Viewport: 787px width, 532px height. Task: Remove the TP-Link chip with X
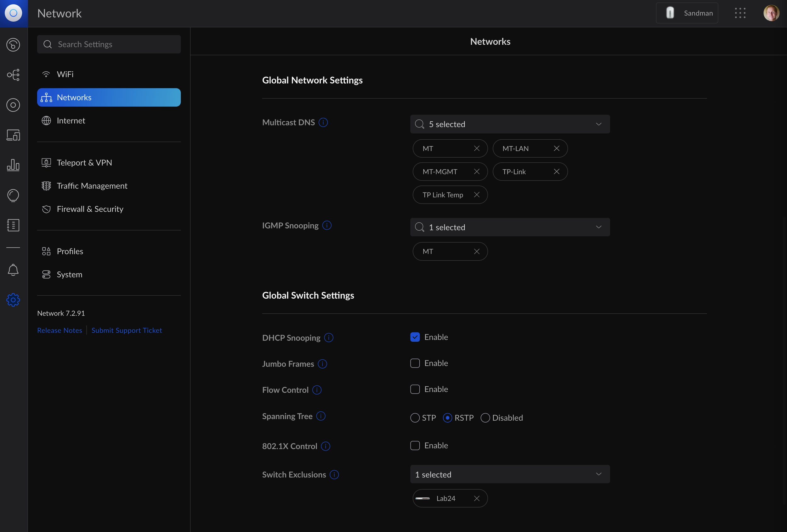[556, 171]
